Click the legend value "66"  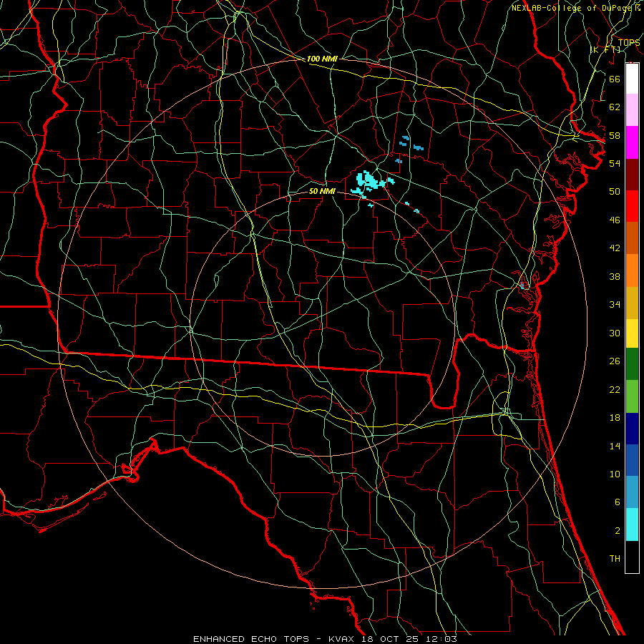(615, 79)
